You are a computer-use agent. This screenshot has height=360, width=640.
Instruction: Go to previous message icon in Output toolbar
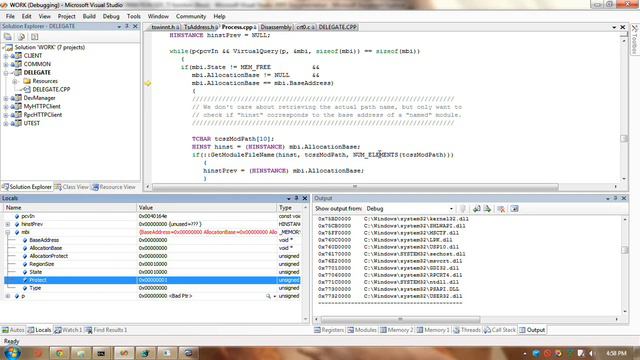(476, 209)
